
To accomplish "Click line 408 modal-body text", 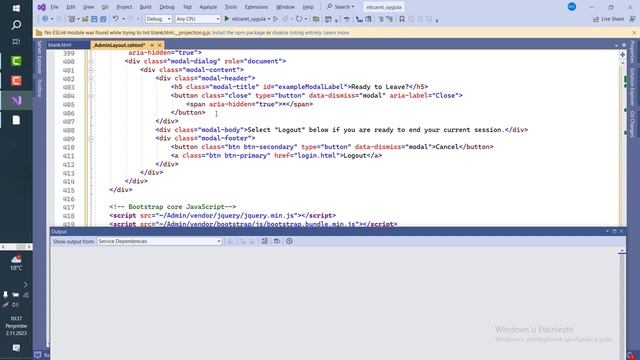I will point(376,130).
